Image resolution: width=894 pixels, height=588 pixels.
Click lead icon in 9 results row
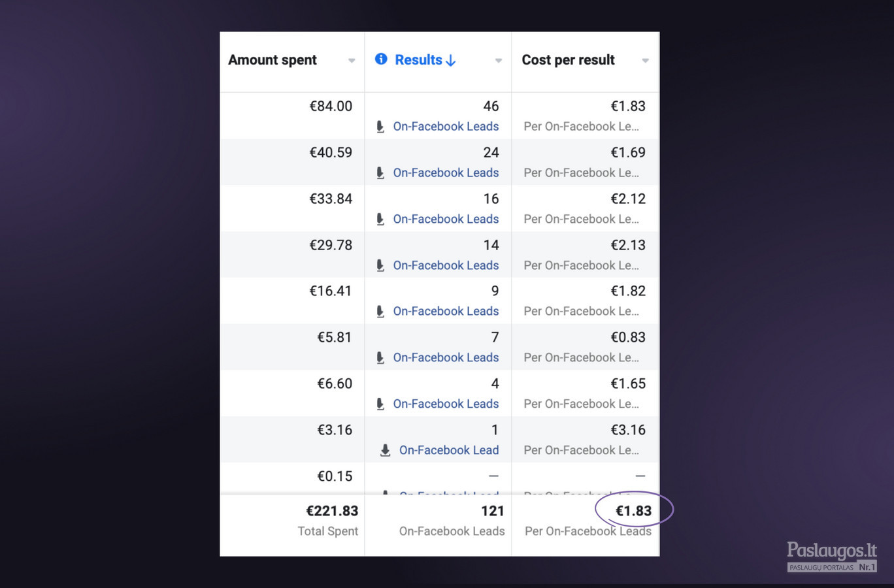[x=380, y=312]
